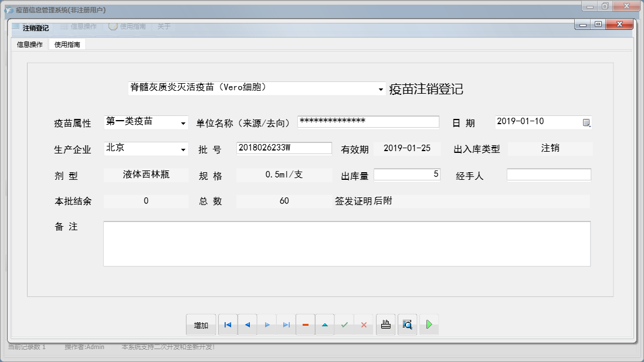644x362 pixels.
Task: Go to the previous record
Action: (x=247, y=324)
